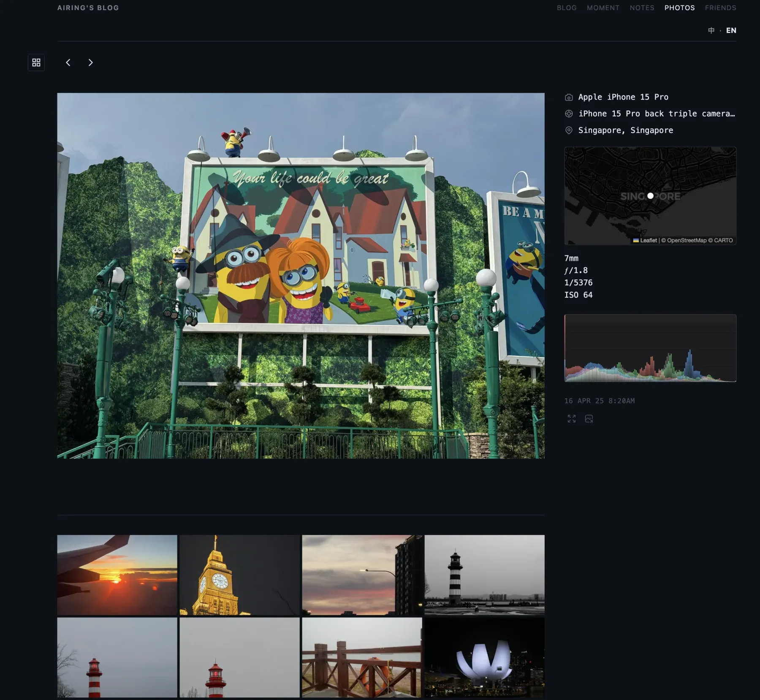Click the 'Apple iPhone 15 Pro' camera text
Screen dimensions: 760x700
click(623, 97)
